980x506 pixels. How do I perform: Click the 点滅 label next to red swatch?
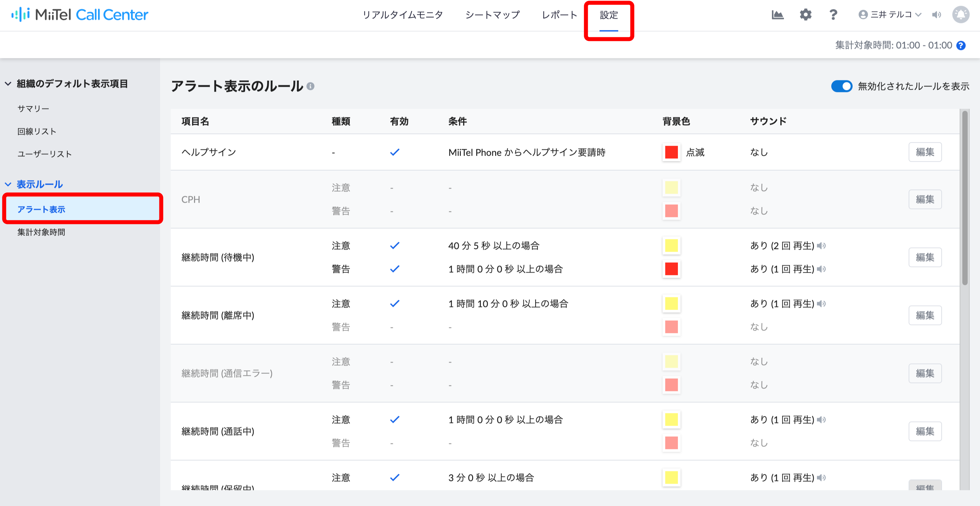[x=695, y=152]
